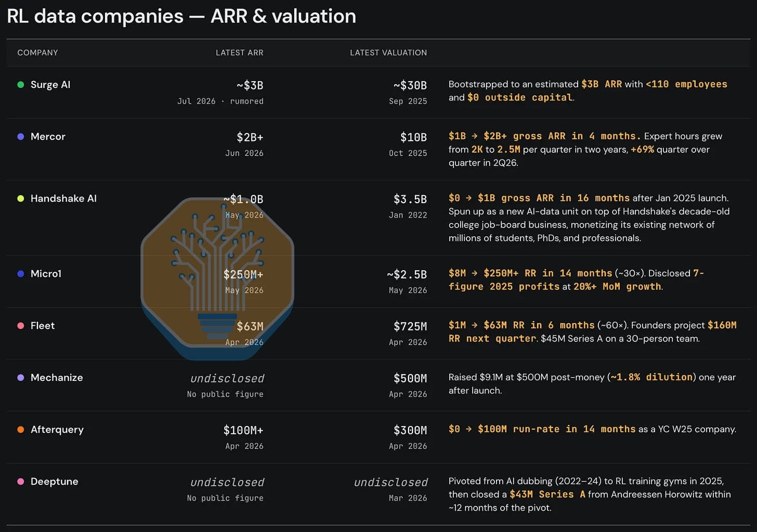757x532 pixels.
Task: Click 'Jul 2026 · rumored' under Surge AI ARR
Action: pyautogui.click(x=220, y=101)
